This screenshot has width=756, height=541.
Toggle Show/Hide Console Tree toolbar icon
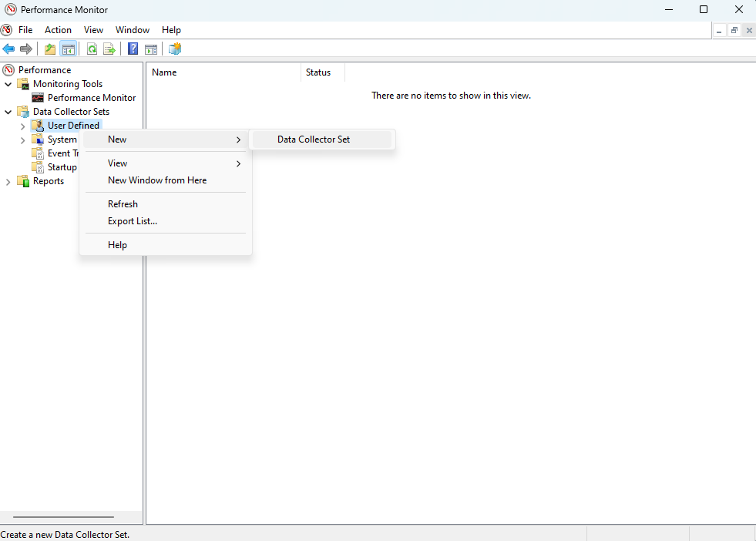pos(69,49)
